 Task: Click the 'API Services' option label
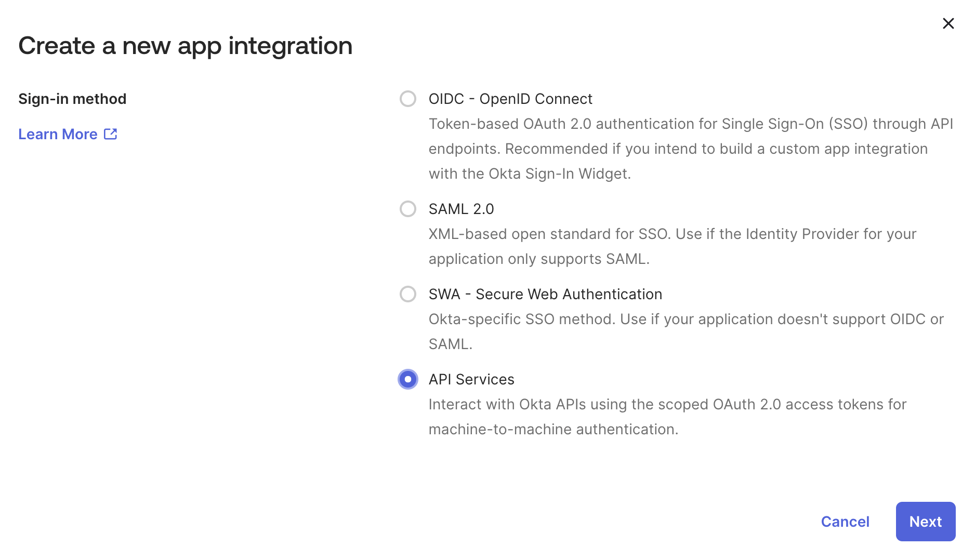click(471, 379)
